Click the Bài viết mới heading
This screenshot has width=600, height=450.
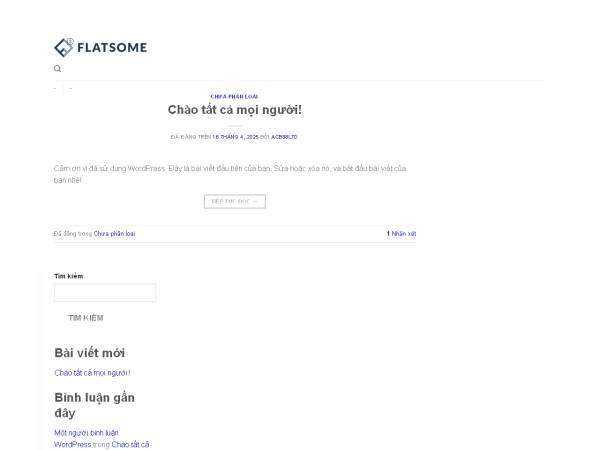tap(89, 353)
